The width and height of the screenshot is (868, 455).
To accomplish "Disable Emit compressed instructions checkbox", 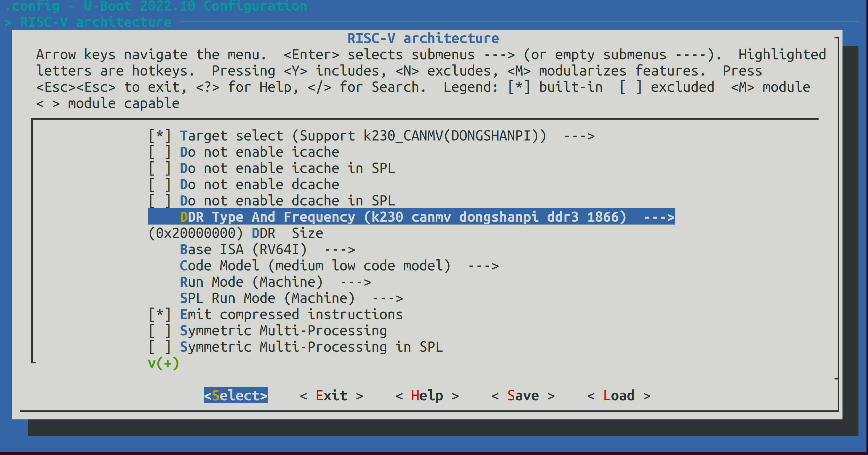I will click(x=160, y=314).
